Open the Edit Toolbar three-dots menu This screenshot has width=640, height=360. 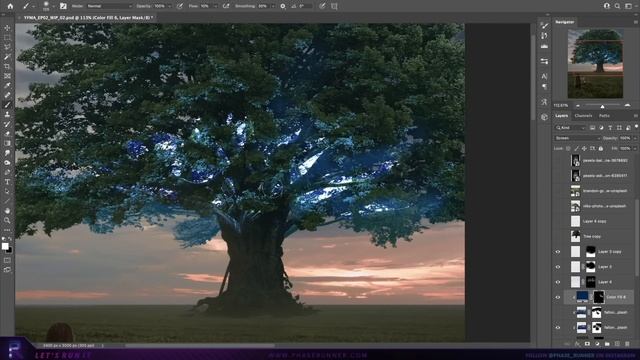(x=7, y=230)
